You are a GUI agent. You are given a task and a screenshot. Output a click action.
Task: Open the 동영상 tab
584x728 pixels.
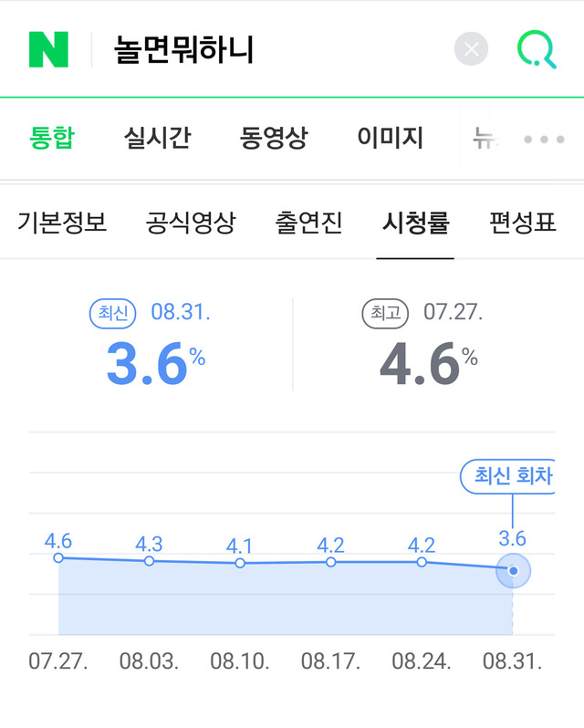(x=274, y=139)
